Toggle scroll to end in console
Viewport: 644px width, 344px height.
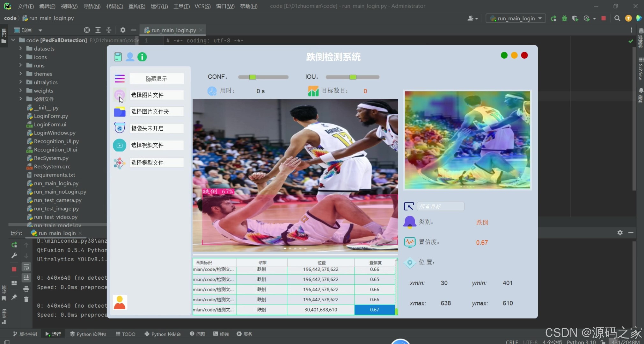(26, 278)
